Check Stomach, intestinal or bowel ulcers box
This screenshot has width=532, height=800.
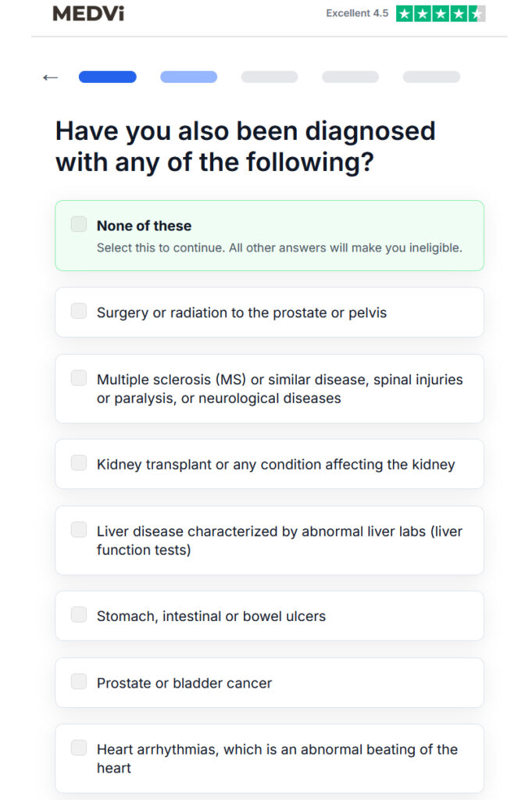[79, 614]
